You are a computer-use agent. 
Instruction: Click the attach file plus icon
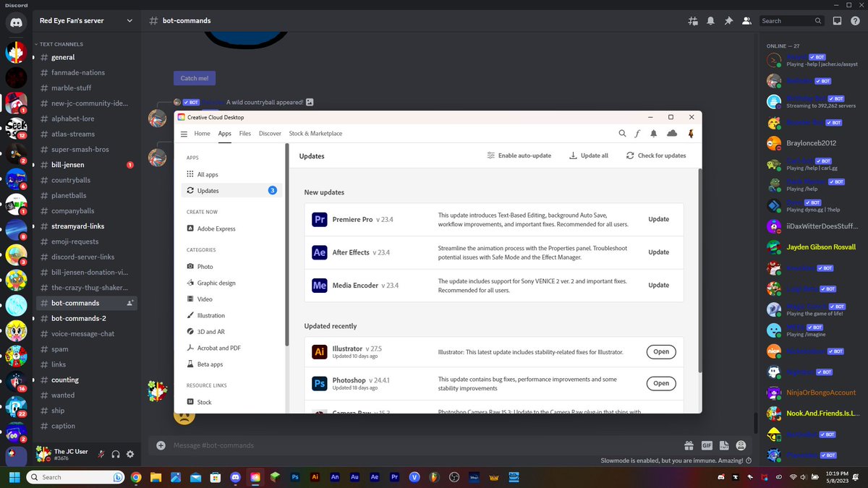coord(161,445)
